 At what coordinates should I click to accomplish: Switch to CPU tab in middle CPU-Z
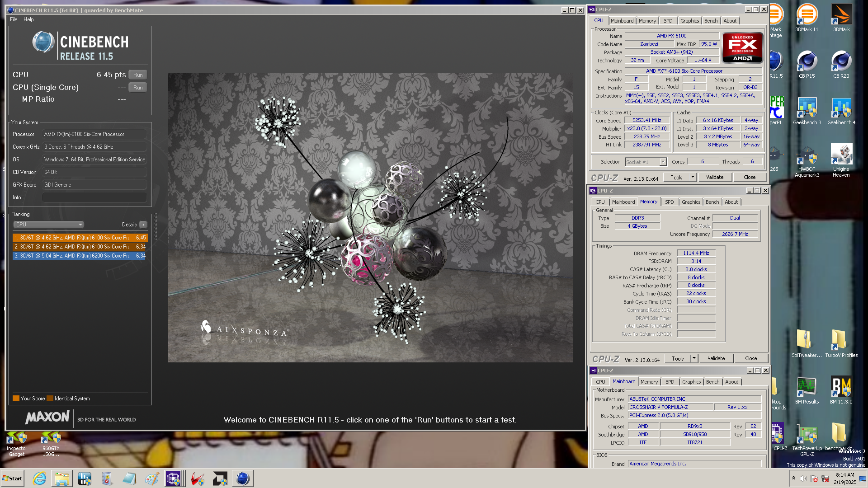[x=600, y=202]
